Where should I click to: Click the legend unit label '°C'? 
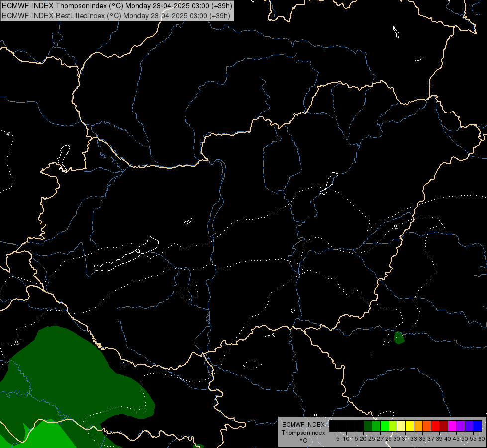click(x=304, y=441)
